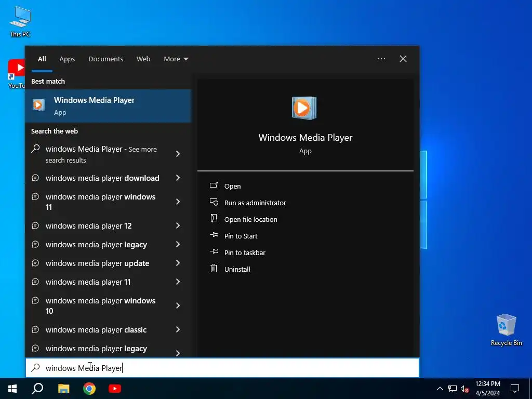Choose Run as administrator
Image resolution: width=532 pixels, height=399 pixels.
point(255,203)
